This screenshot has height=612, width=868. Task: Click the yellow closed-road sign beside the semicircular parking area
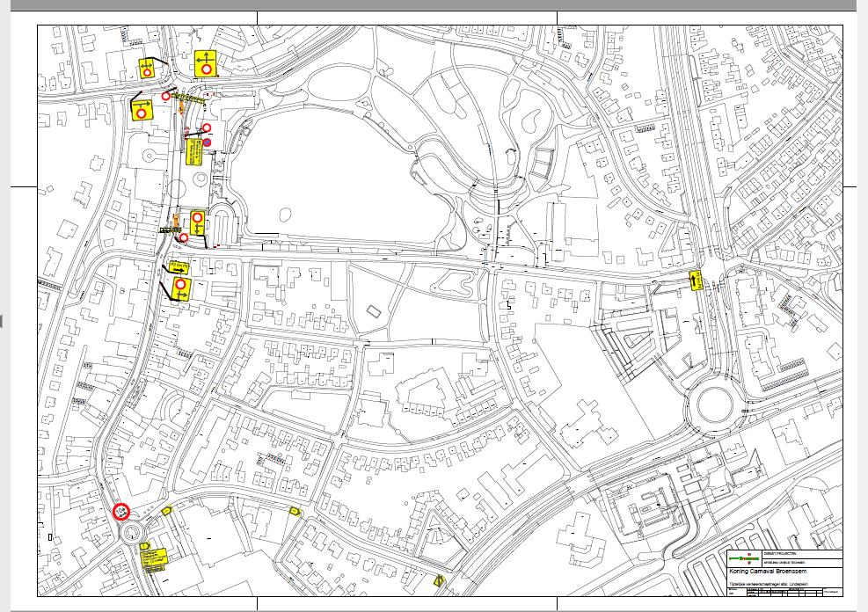(x=197, y=222)
